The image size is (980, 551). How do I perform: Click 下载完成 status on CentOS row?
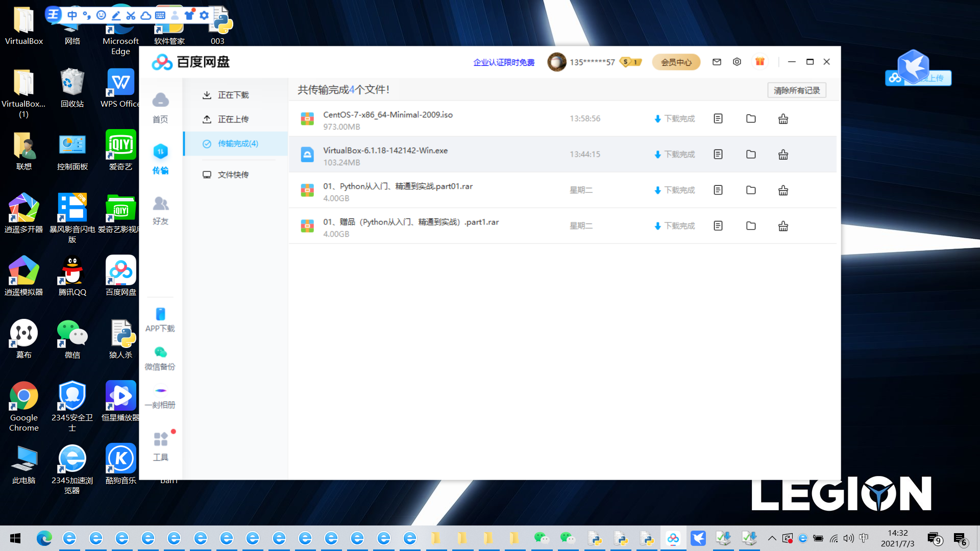pos(674,118)
